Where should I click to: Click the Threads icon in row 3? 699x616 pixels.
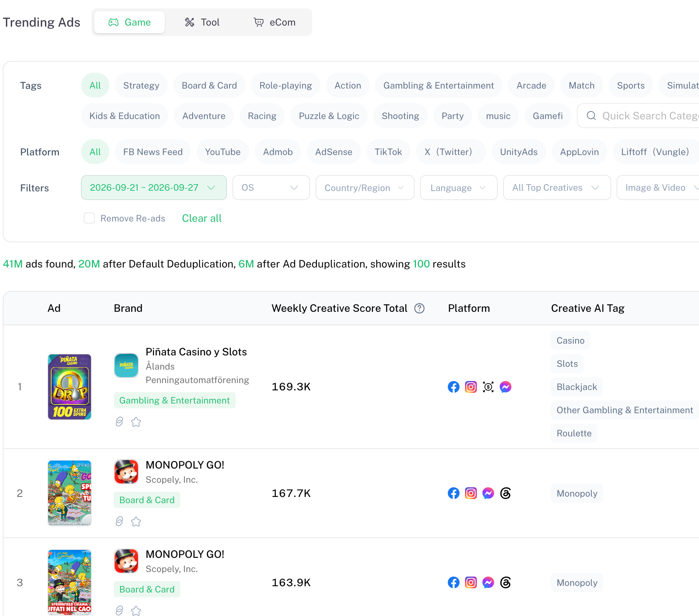(x=505, y=582)
